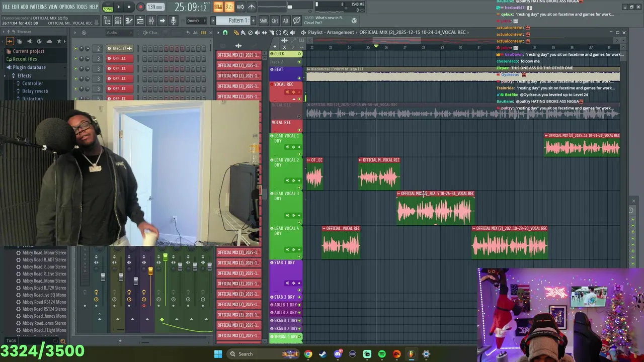Click the waveform icon in playlist header corner
644x362 pixels.
[x=284, y=40]
